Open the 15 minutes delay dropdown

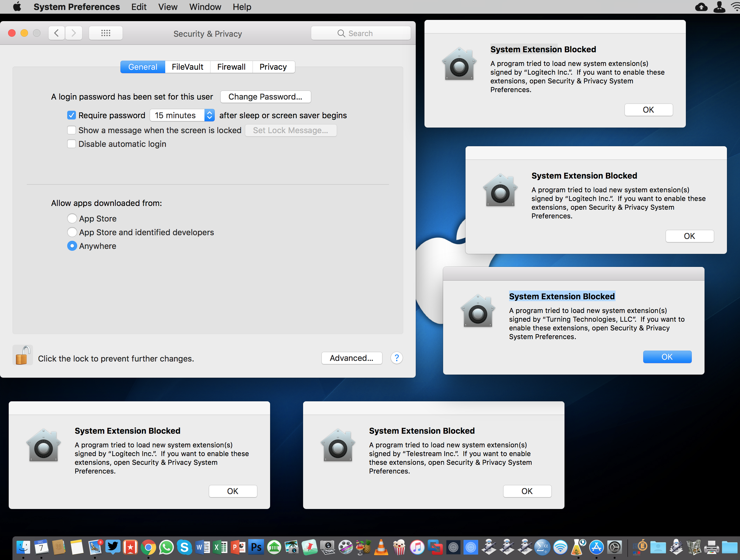pos(182,115)
